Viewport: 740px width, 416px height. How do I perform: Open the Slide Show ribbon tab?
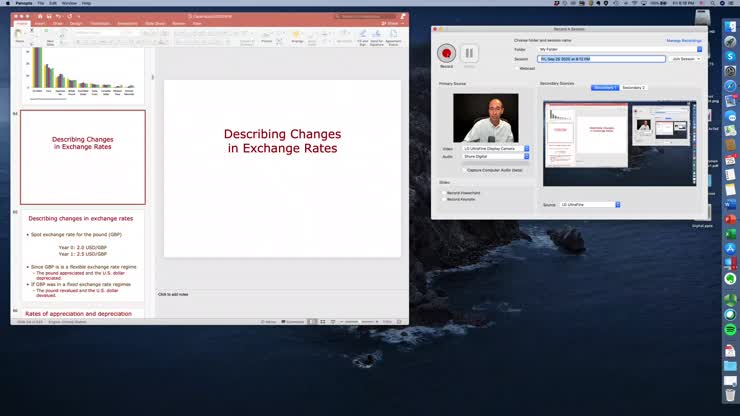pyautogui.click(x=155, y=23)
